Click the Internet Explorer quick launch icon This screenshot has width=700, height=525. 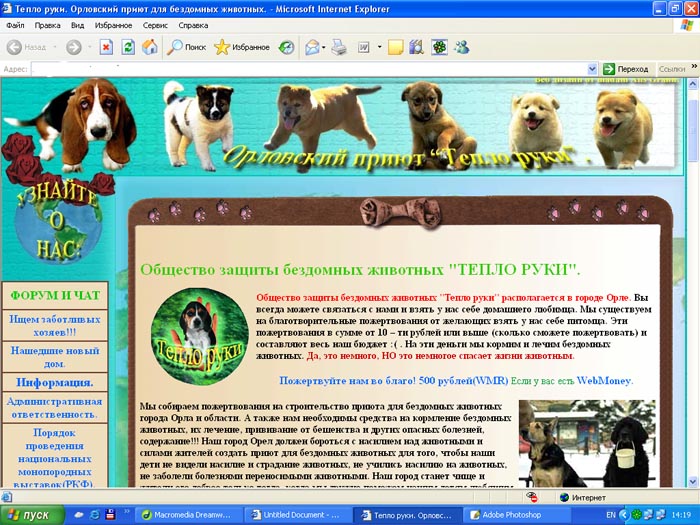click(x=95, y=515)
